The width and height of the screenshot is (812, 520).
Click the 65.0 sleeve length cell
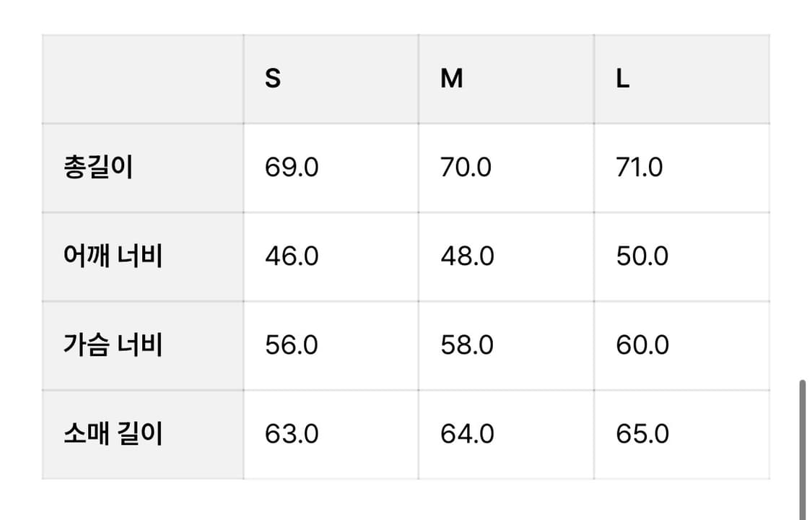pyautogui.click(x=642, y=434)
